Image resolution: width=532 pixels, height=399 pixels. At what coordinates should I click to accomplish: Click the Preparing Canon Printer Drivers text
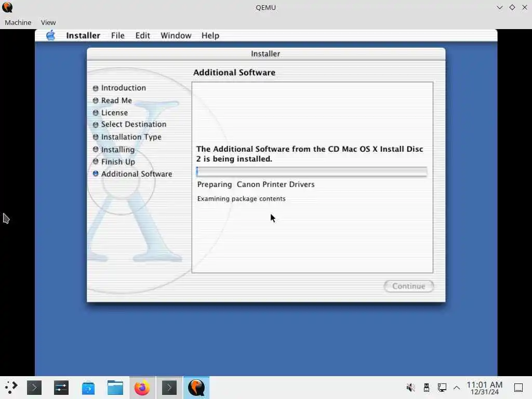point(256,184)
